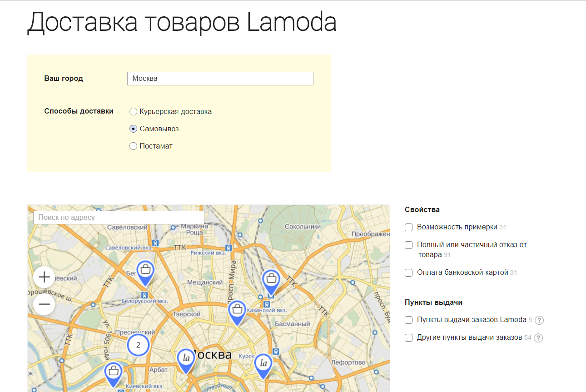
Task: Open basket pin near Тверской district
Action: pyautogui.click(x=237, y=313)
